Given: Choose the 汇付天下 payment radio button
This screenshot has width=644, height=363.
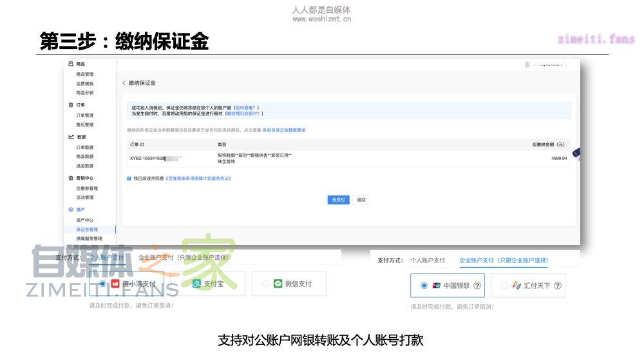Looking at the screenshot, I should tap(504, 286).
